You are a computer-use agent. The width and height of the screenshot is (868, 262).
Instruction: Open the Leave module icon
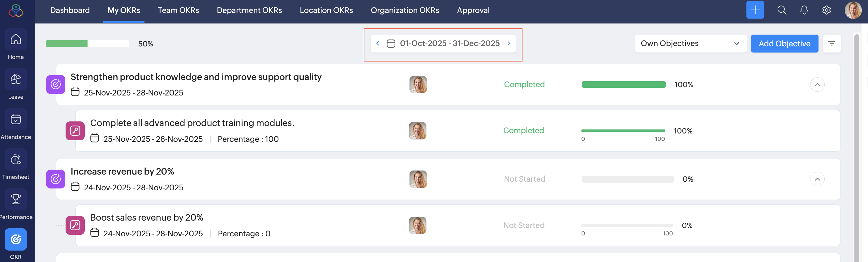pos(15,79)
